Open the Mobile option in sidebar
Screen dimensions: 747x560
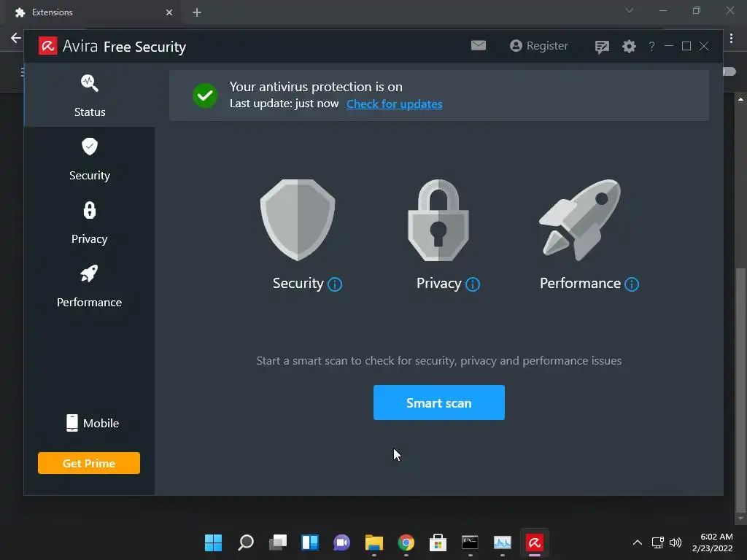point(93,423)
